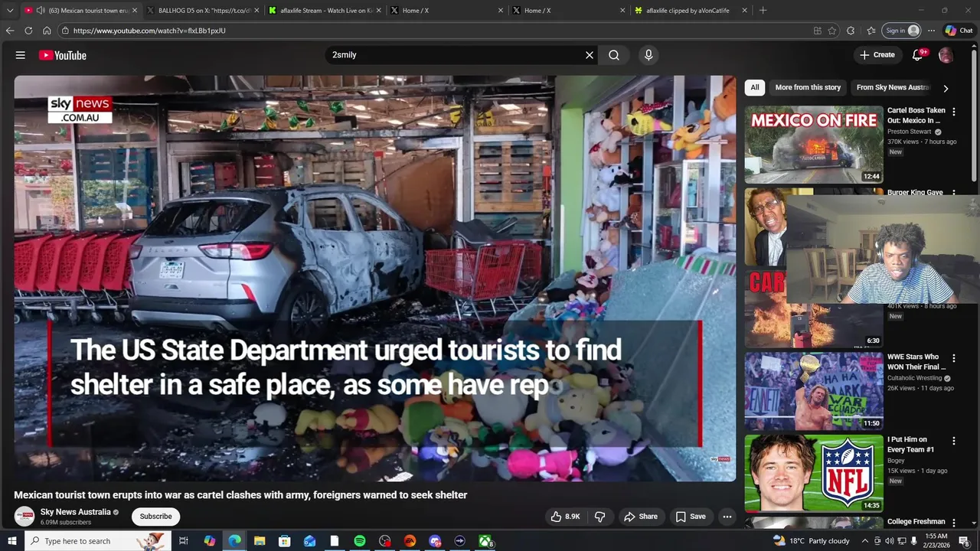Go to the YouTube home logo
This screenshot has height=551, width=980.
click(62, 55)
